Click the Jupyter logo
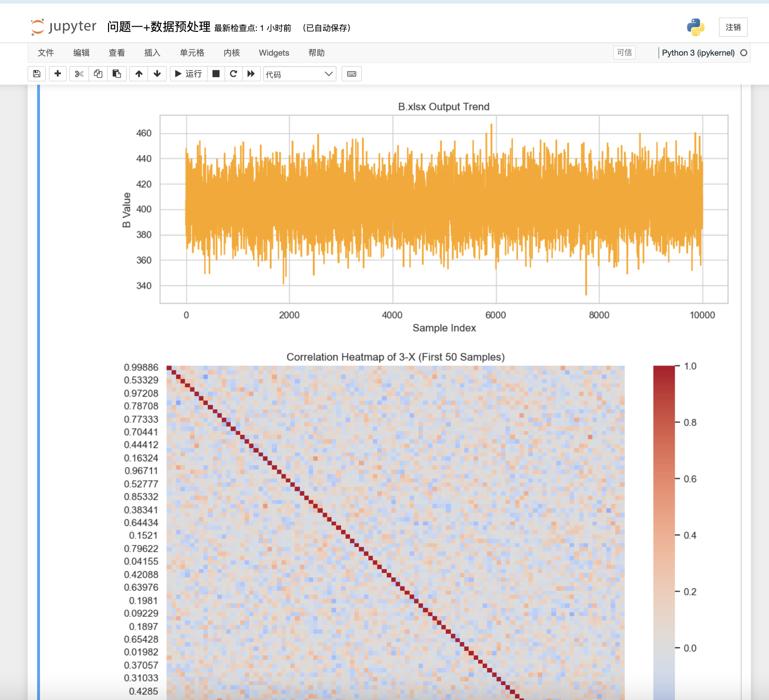Image resolution: width=769 pixels, height=700 pixels. tap(63, 27)
